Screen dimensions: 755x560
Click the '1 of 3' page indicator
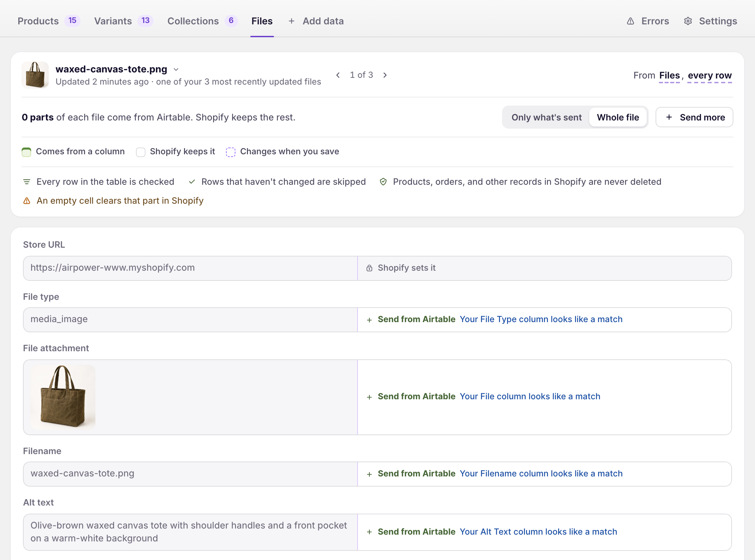coord(361,75)
